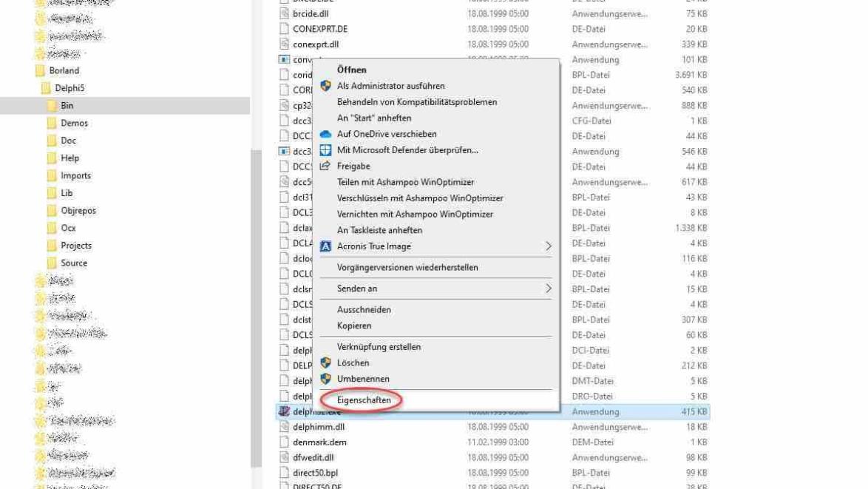Screen dimensions: 868x489
Task: Choose Teilen mit Ashampoo WinOptimizer
Action: coord(405,182)
